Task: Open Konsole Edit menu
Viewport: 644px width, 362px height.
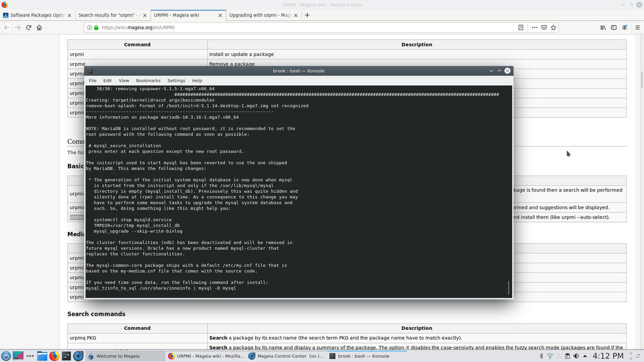Action: click(107, 80)
